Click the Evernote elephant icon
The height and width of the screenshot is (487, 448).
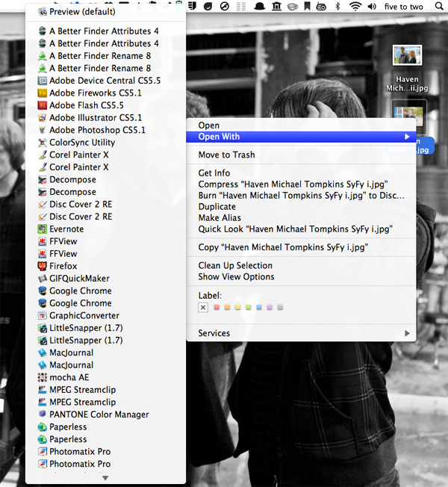click(43, 229)
